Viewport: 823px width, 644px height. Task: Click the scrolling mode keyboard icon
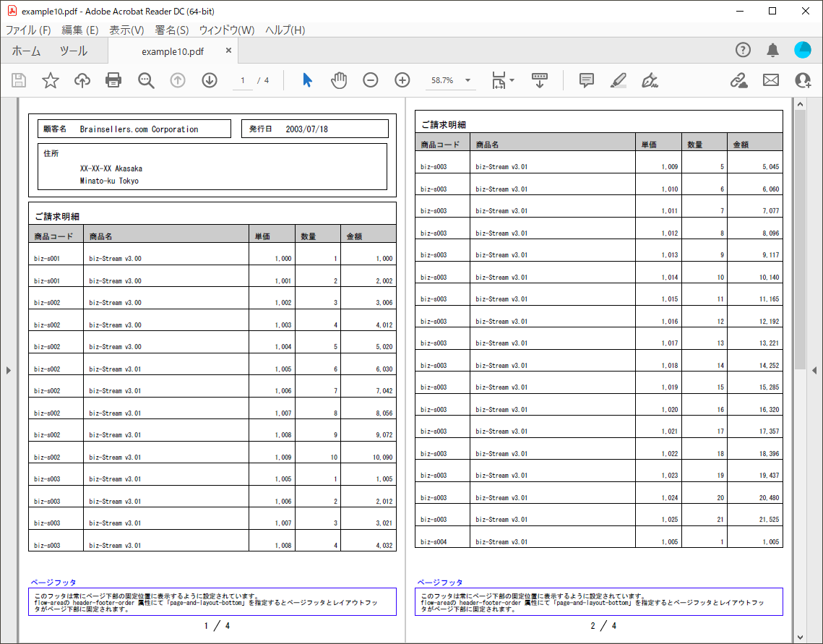540,80
